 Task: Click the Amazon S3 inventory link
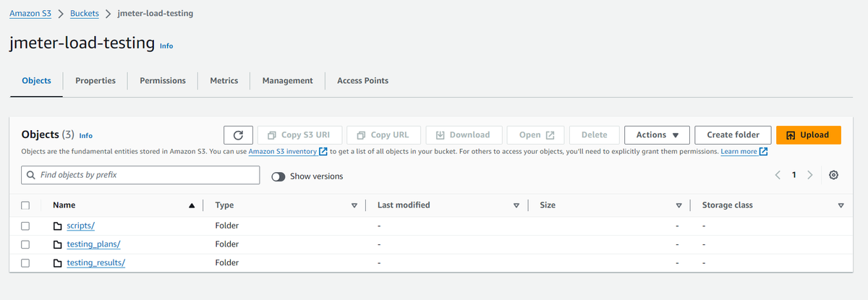tap(282, 152)
